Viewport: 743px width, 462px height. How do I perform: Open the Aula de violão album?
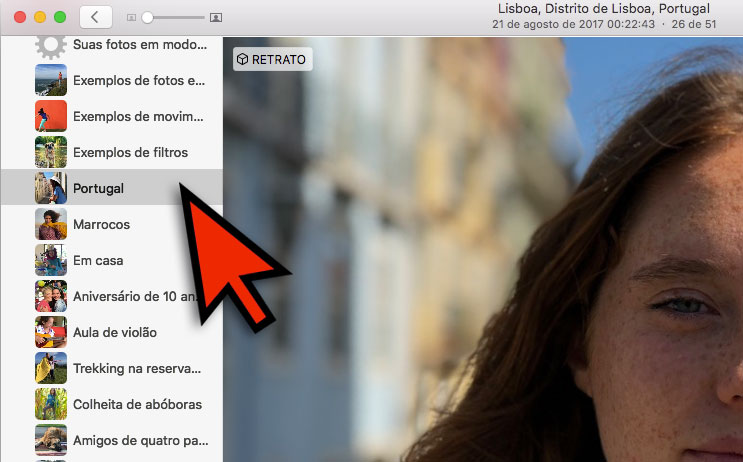click(114, 332)
